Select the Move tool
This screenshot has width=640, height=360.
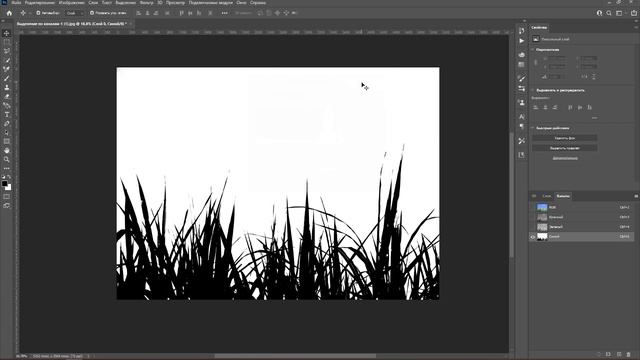7,33
